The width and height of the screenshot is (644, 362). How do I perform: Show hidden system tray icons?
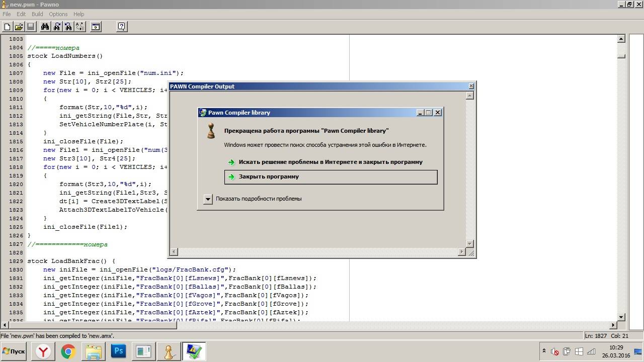pyautogui.click(x=544, y=351)
